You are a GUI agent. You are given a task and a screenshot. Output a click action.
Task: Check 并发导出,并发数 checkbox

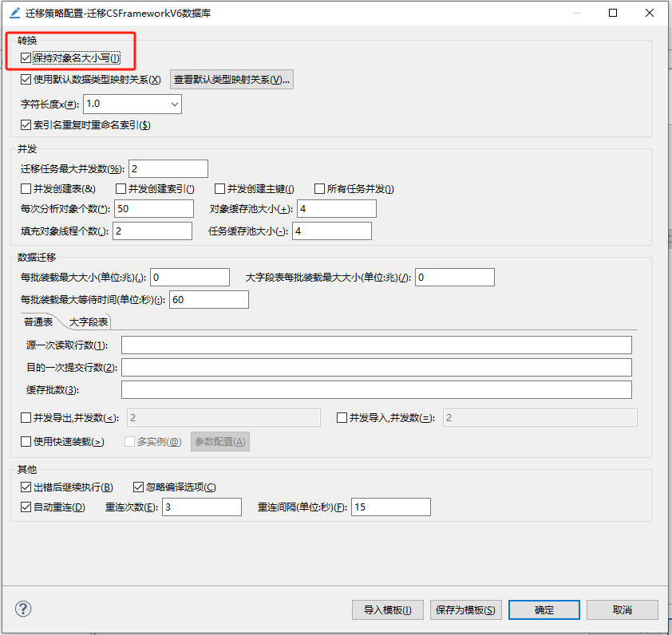(x=26, y=418)
